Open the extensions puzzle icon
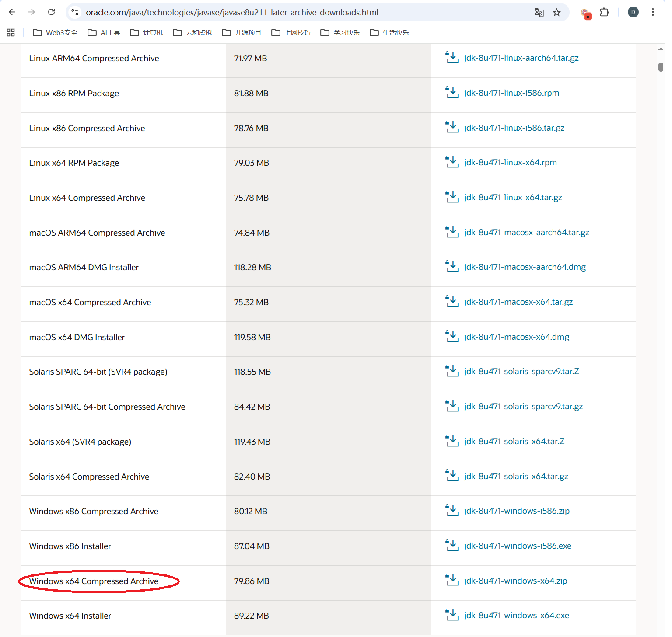The height and width of the screenshot is (637, 672). point(604,12)
